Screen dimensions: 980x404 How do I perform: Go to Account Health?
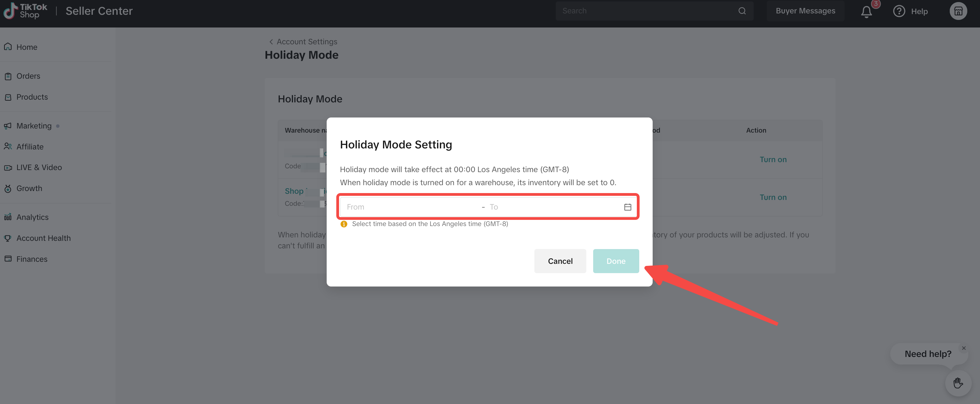coord(43,238)
